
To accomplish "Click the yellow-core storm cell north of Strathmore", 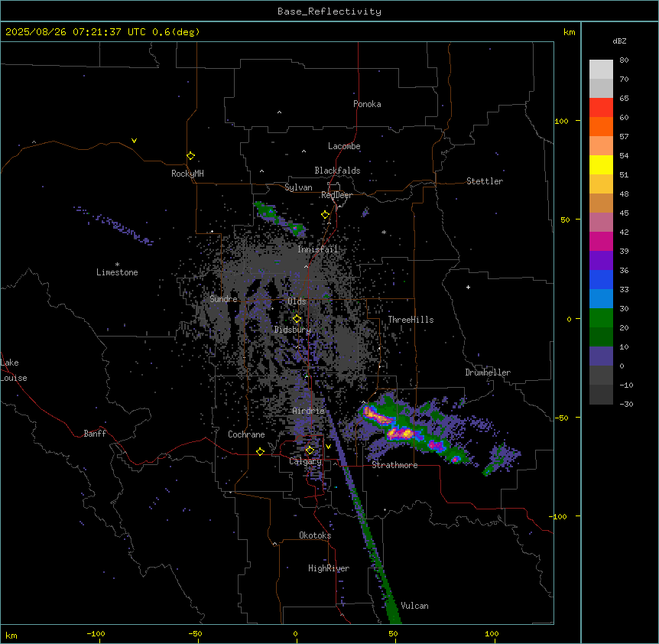I will pos(401,433).
